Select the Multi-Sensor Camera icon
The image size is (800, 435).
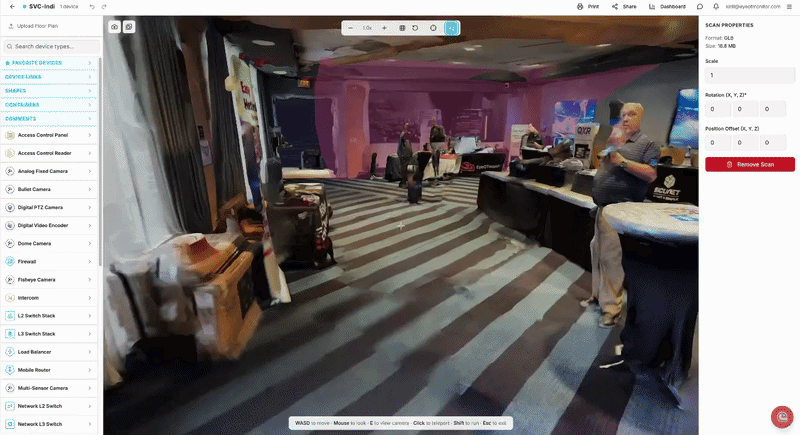pos(10,388)
